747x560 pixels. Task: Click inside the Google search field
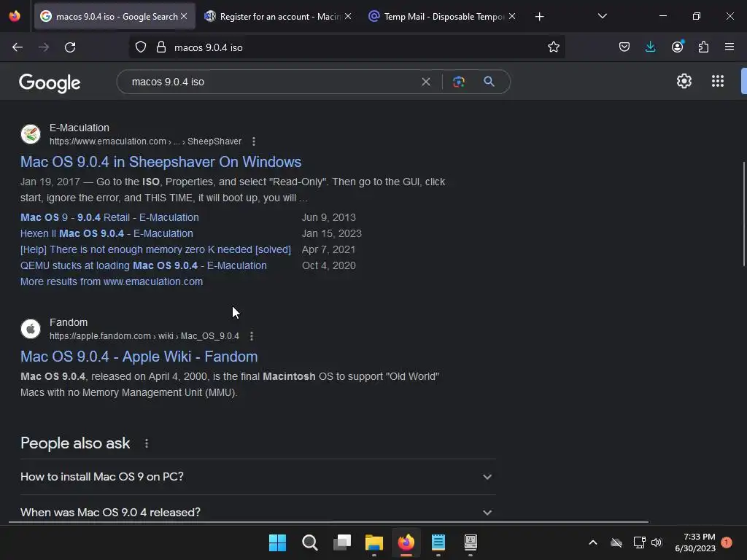(271, 82)
